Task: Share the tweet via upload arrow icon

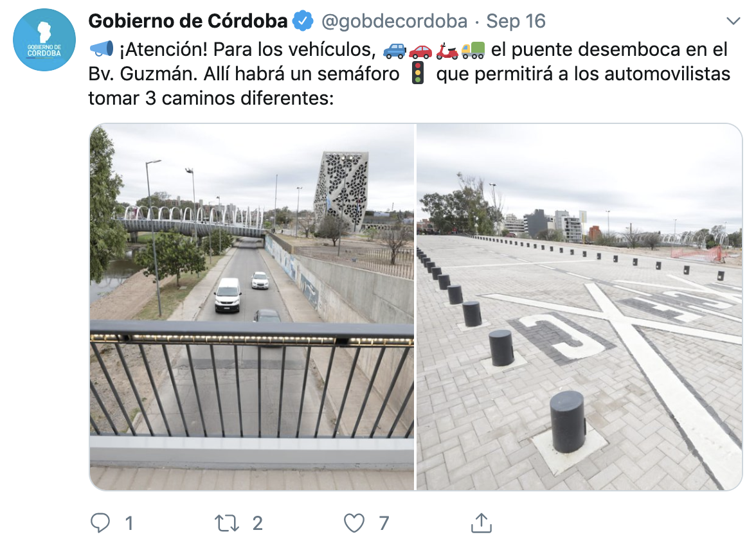Action: pyautogui.click(x=481, y=523)
